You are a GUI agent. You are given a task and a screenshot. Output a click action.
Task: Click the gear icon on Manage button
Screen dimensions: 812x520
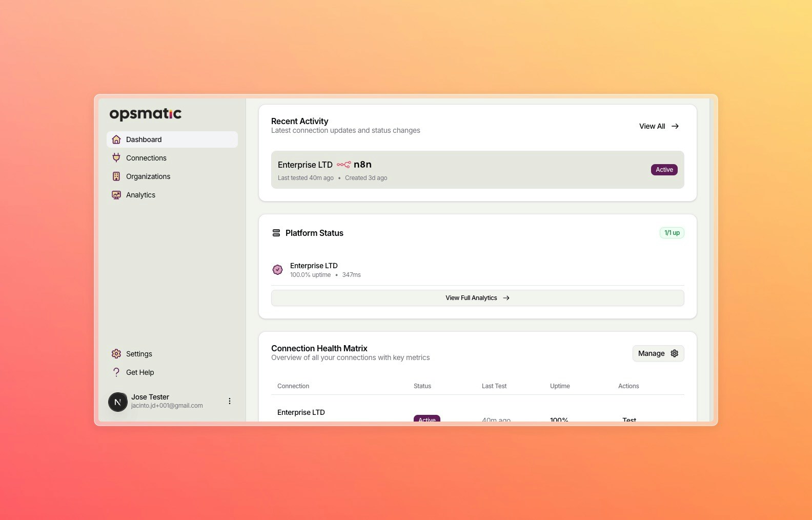(x=675, y=353)
